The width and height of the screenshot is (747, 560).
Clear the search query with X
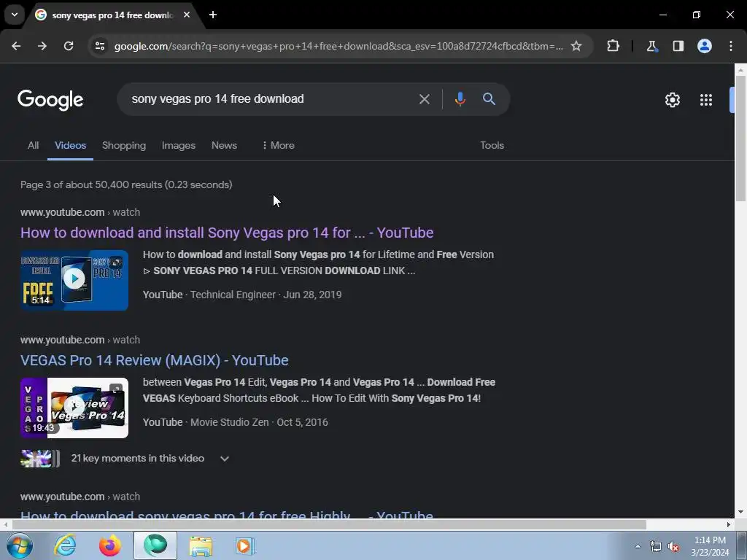tap(424, 99)
